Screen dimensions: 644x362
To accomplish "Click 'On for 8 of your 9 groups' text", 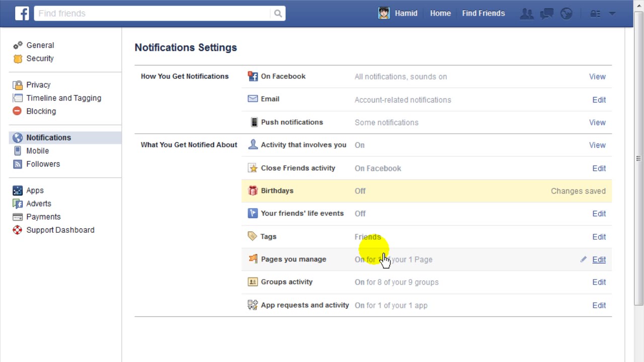I will 396,282.
